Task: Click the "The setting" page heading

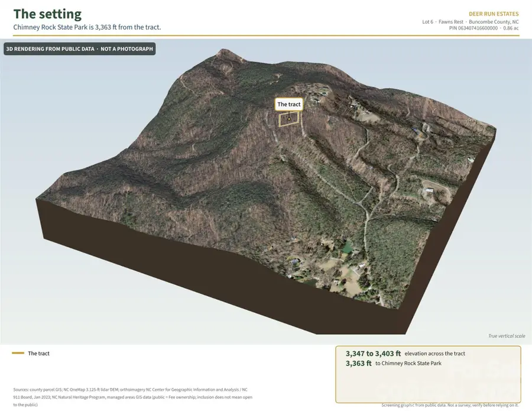Action: [x=47, y=14]
